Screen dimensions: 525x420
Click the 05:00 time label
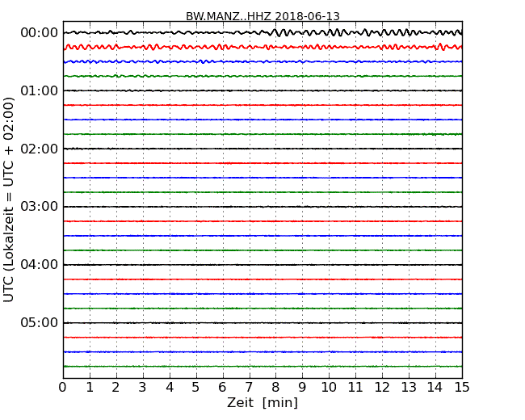(40, 322)
